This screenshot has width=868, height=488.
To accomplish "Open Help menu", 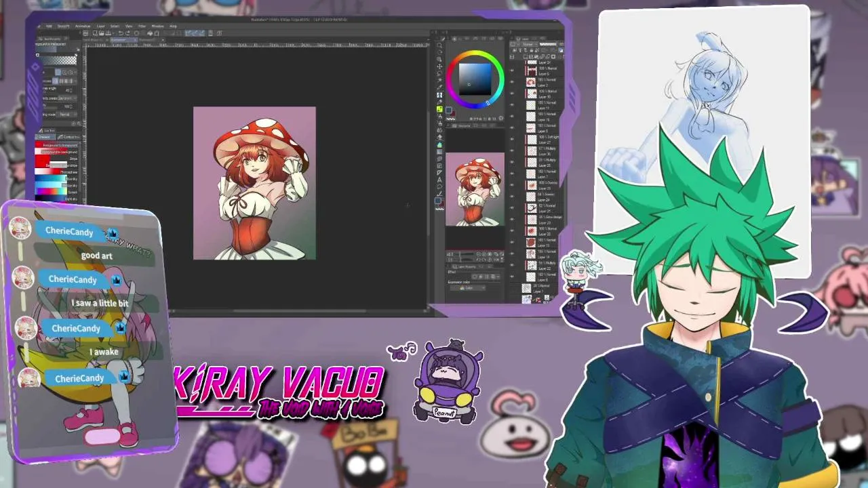I will (173, 26).
